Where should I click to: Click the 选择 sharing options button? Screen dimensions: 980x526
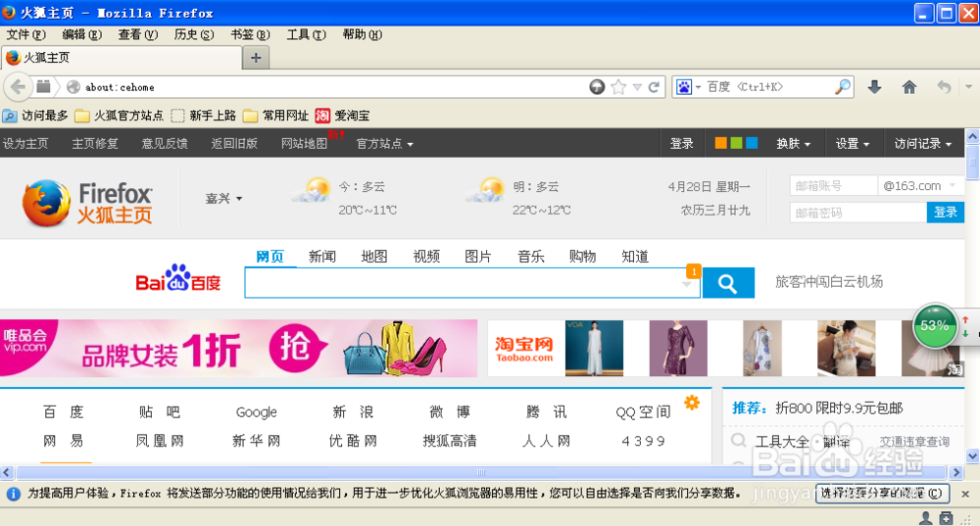pos(882,494)
